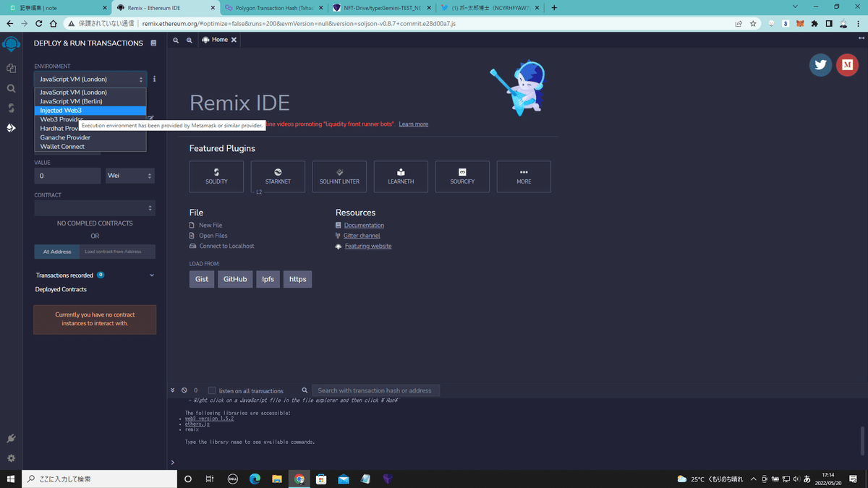
Task: Click the At Address button
Action: (57, 252)
